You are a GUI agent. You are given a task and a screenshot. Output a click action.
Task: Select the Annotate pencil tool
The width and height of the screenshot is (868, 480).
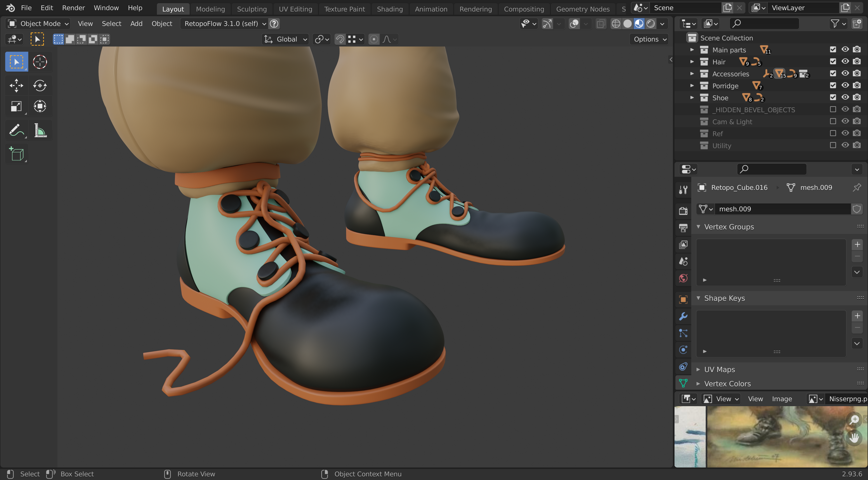(x=16, y=130)
